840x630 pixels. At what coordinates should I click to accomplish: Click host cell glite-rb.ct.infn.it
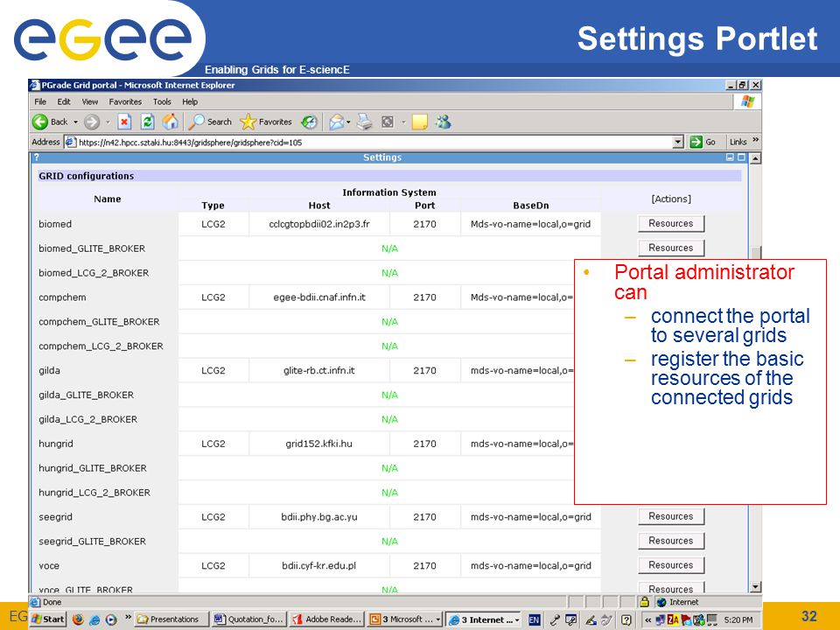[319, 370]
